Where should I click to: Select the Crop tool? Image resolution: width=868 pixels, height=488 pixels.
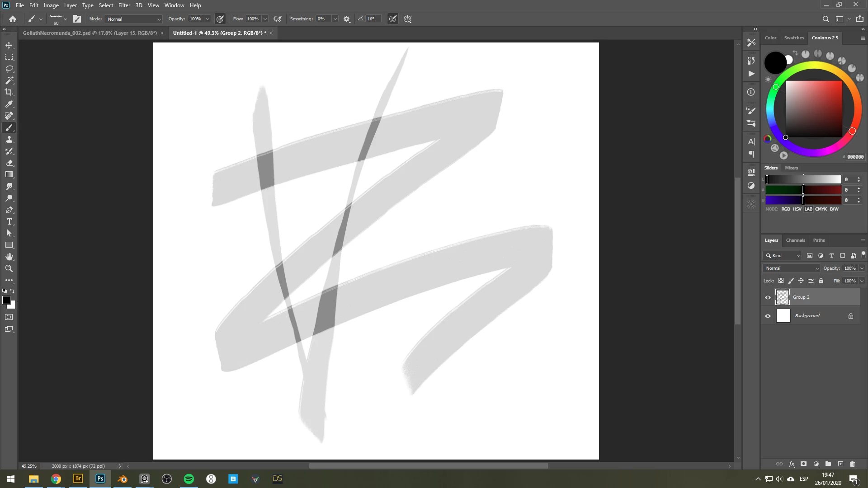[9, 92]
